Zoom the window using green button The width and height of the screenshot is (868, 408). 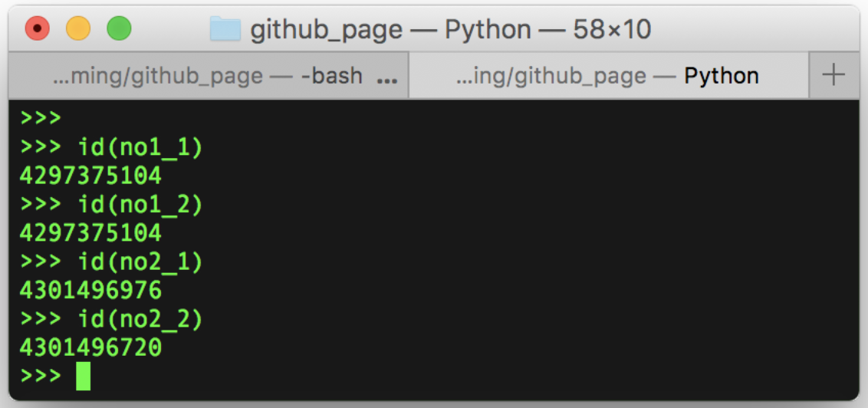click(x=119, y=29)
